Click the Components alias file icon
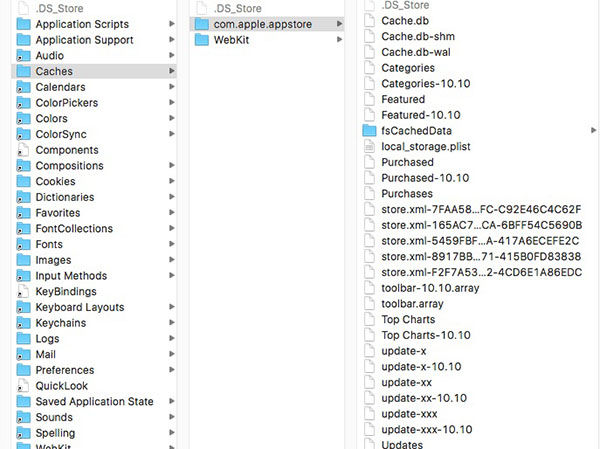600x449 pixels. 23,150
